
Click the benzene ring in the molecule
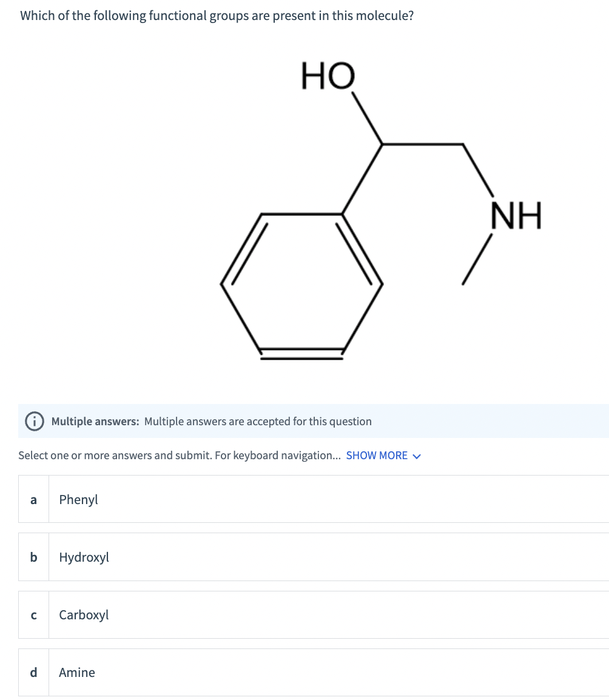coord(302,286)
